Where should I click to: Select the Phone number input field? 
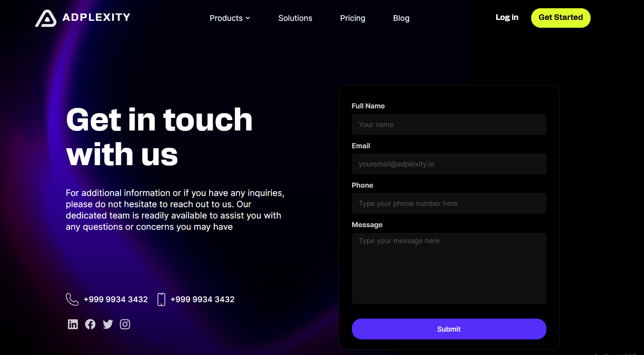[x=449, y=203]
